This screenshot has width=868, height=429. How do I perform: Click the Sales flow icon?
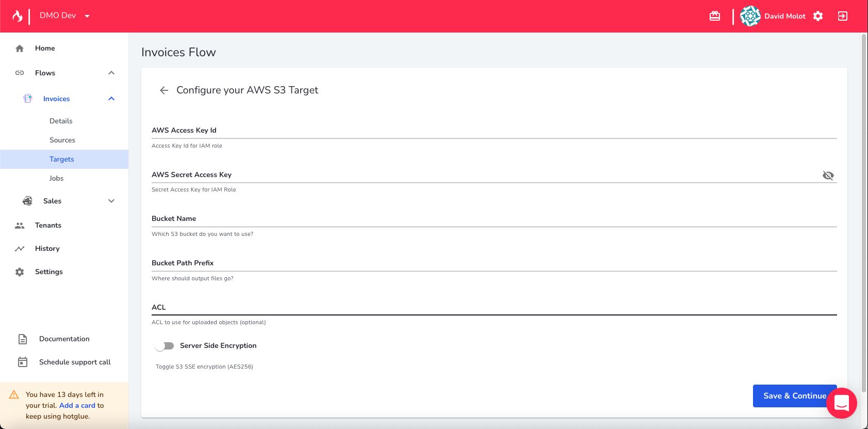[28, 201]
